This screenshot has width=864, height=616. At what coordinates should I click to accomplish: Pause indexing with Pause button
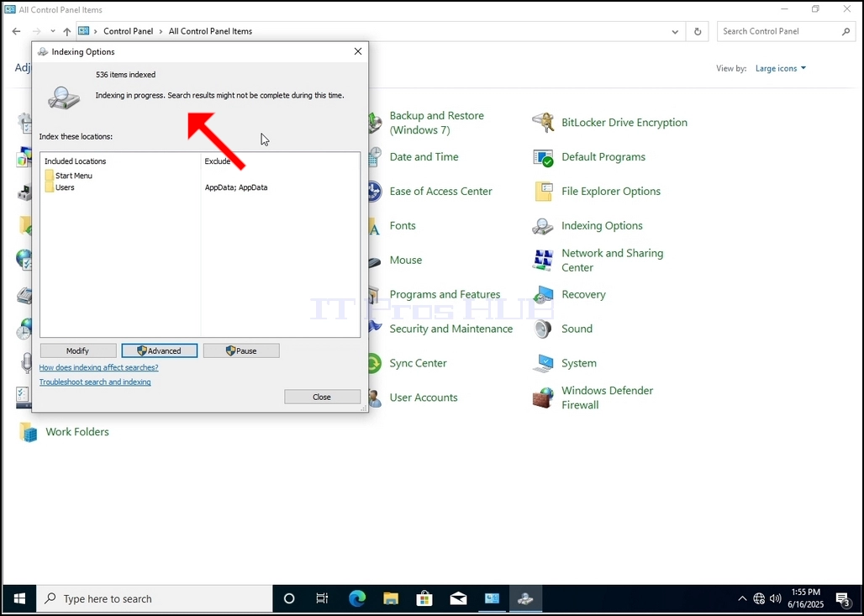click(x=241, y=351)
